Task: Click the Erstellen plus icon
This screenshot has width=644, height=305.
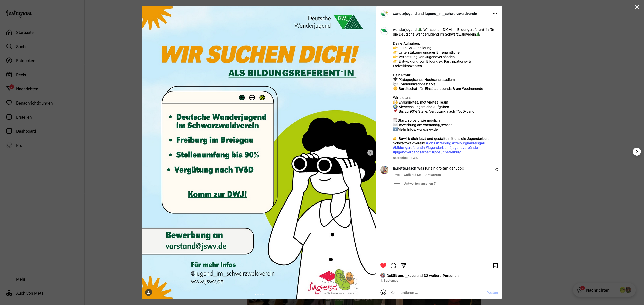Action: click(x=9, y=117)
